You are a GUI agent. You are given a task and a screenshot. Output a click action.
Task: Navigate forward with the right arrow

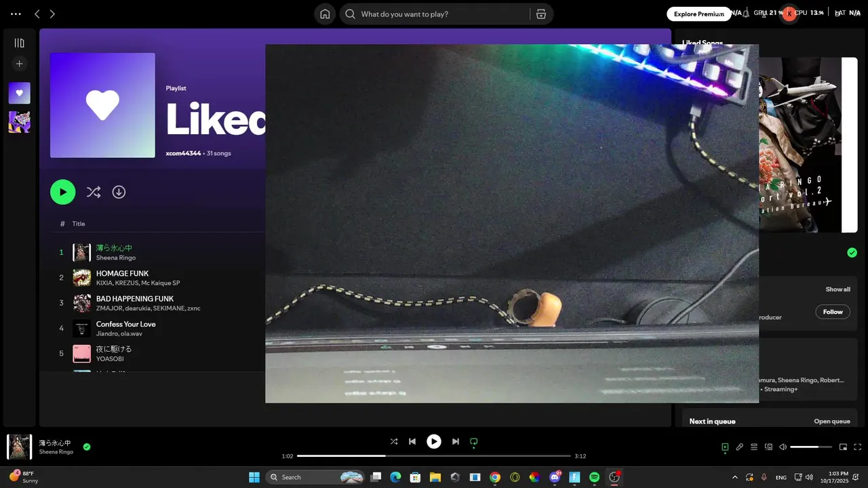[52, 14]
